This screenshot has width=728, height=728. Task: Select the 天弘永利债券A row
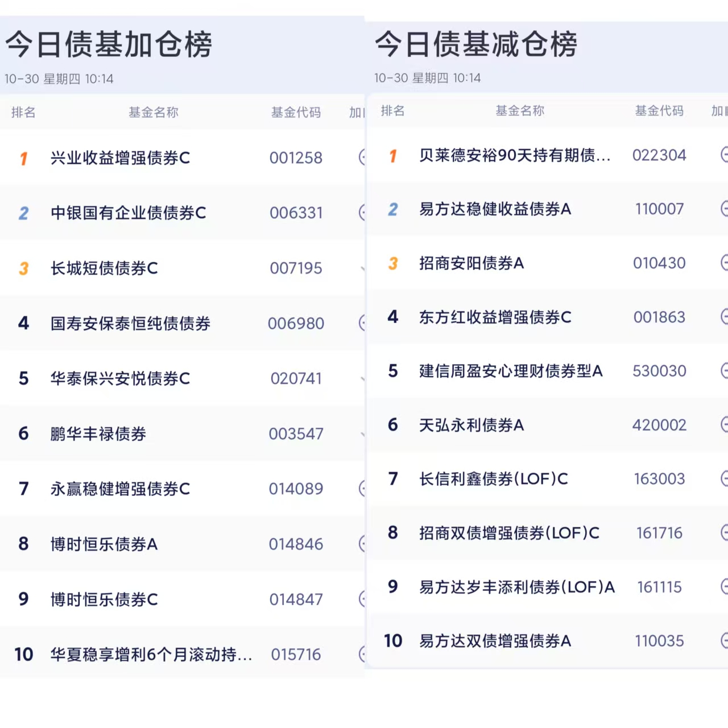[548, 425]
